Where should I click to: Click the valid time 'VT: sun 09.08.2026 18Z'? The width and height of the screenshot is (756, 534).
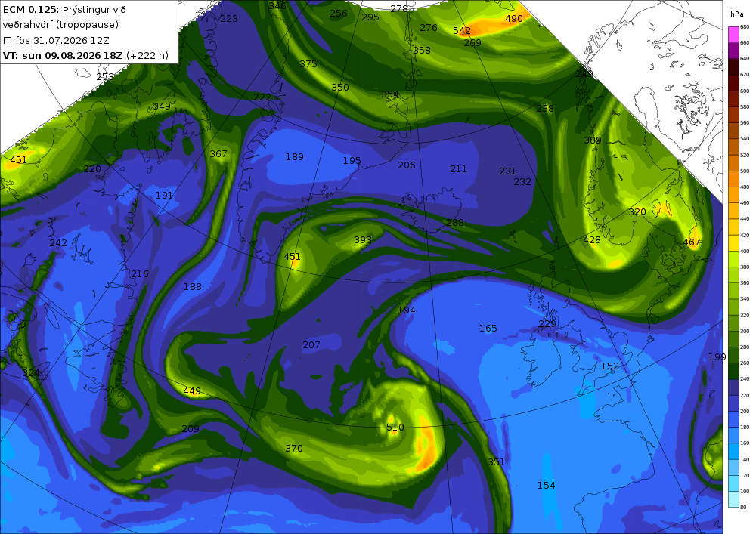click(x=63, y=55)
